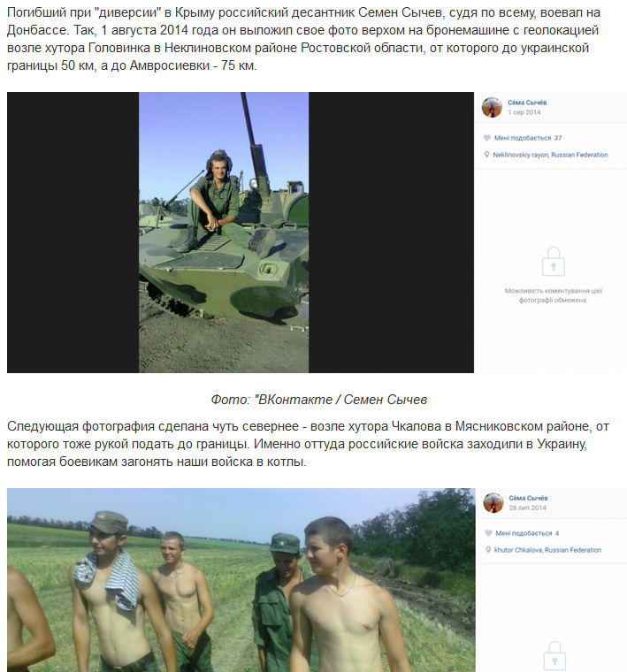
Task: Click the padlock icon in first photo panel
Action: pos(554,262)
